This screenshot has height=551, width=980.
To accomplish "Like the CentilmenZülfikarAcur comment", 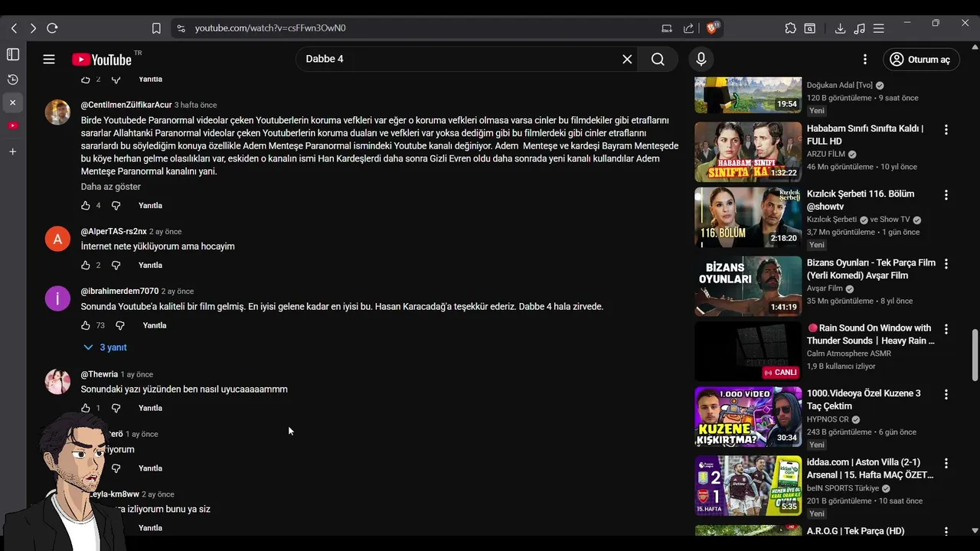I will click(x=86, y=206).
